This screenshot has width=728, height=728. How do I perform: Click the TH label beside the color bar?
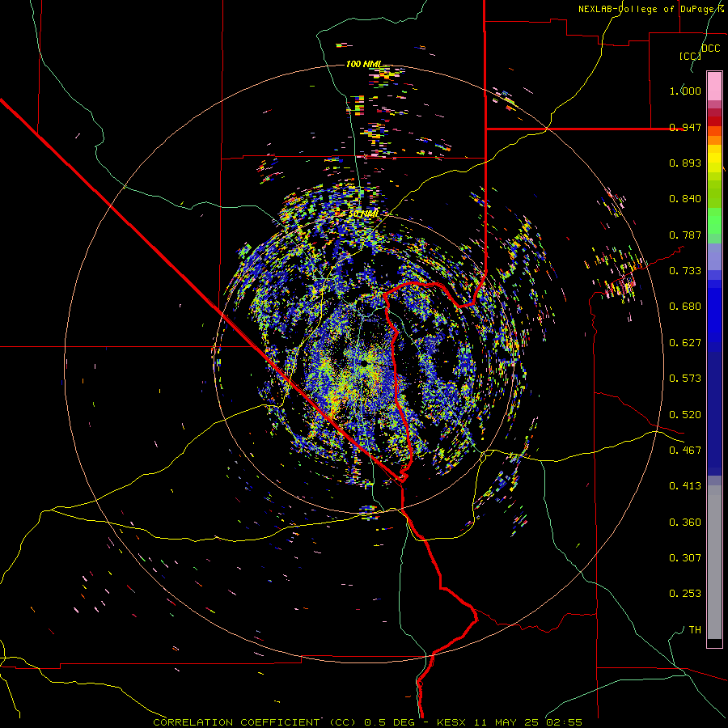pos(695,630)
